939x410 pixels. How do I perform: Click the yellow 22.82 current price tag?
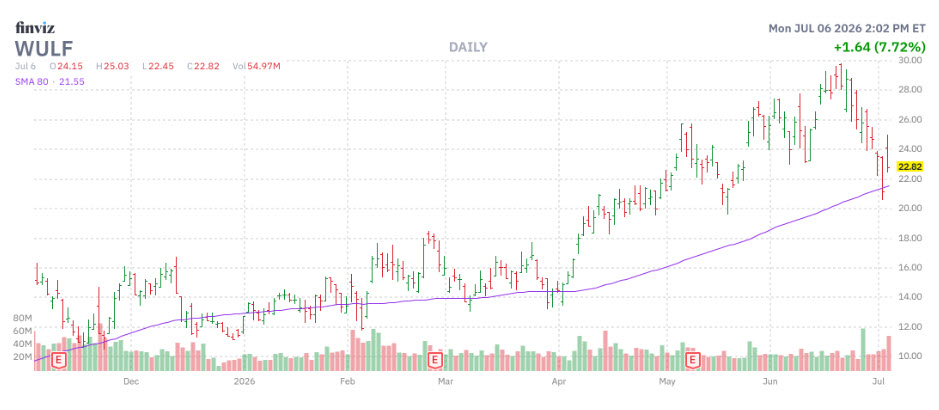(x=909, y=166)
